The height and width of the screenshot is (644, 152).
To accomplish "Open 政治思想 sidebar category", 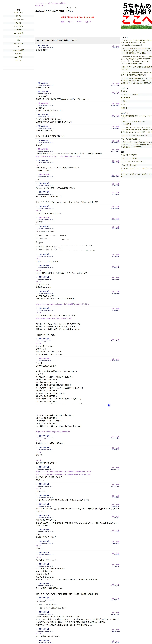I will 18,16.
